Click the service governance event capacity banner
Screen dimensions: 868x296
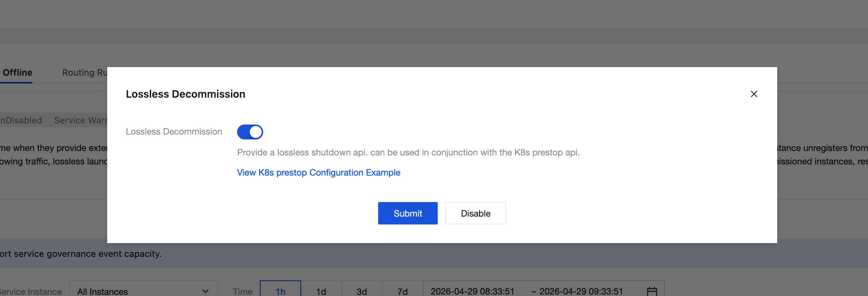(x=81, y=254)
